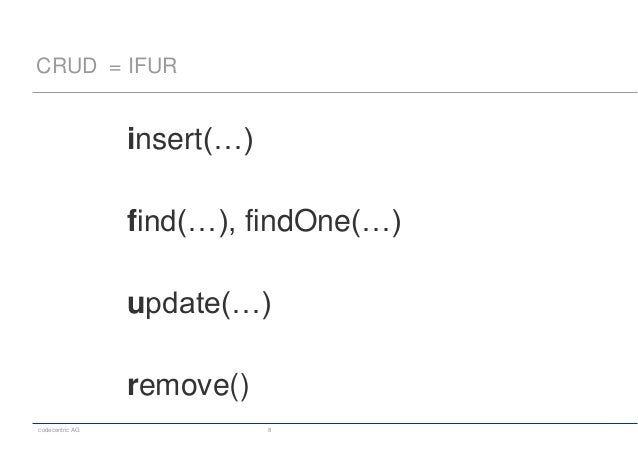Click the codecentric AG footer text
Image resolution: width=638 pixels, height=452 pixels.
click(x=59, y=430)
